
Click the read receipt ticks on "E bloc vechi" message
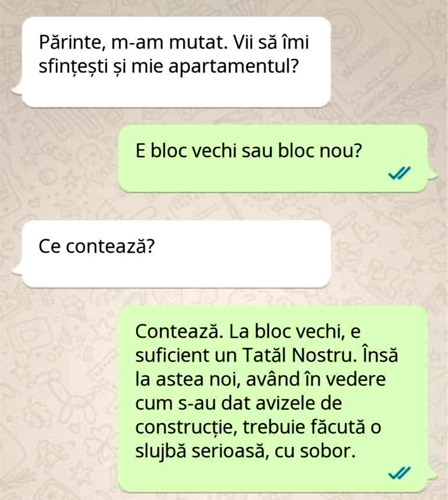(399, 173)
